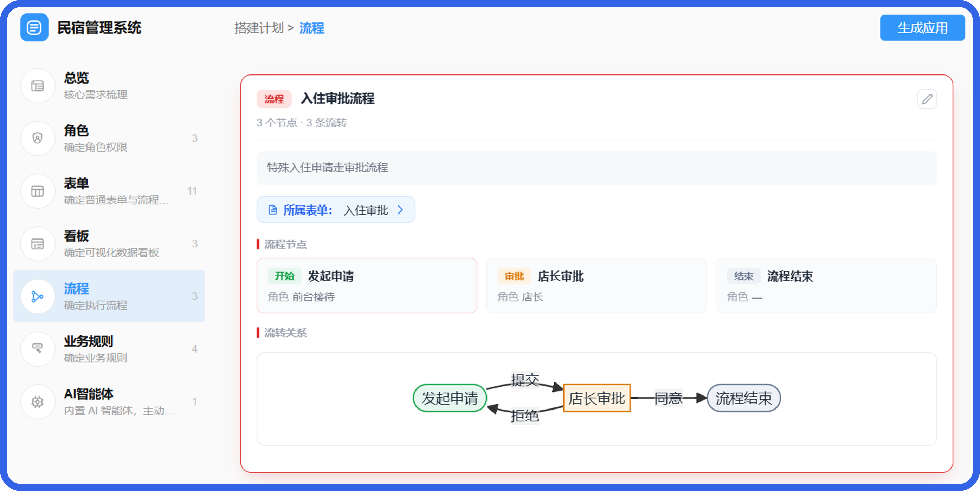The width and height of the screenshot is (980, 491).
Task: Click the 生成应用 button
Action: [922, 28]
